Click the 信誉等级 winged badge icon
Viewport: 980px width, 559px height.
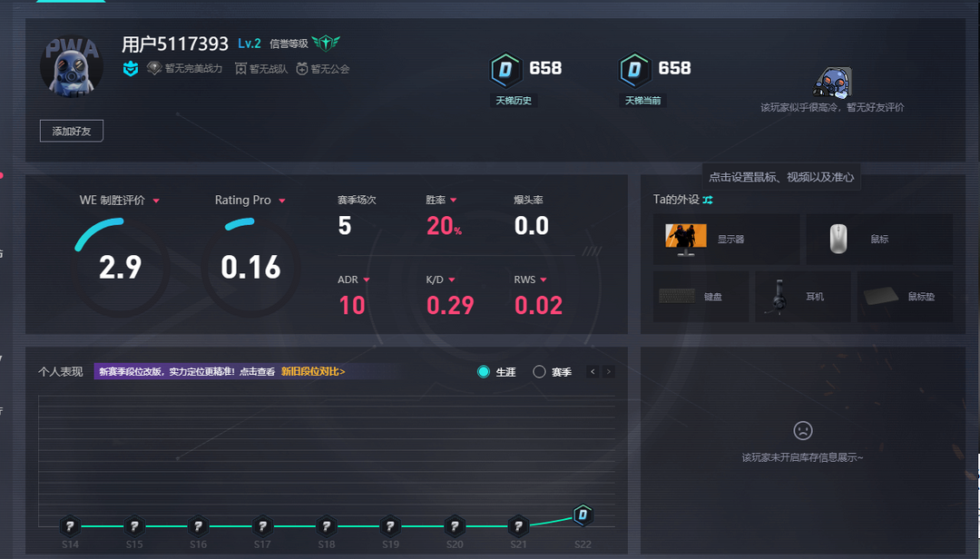pyautogui.click(x=326, y=44)
